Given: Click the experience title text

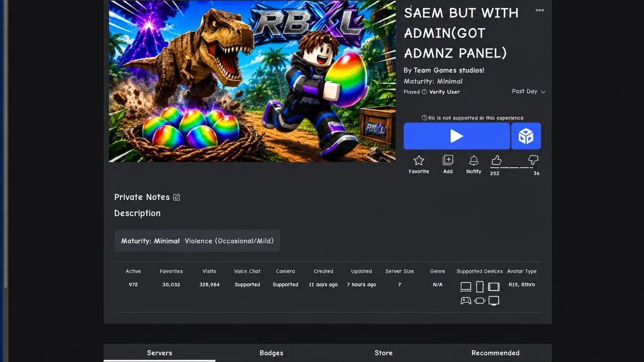Looking at the screenshot, I should (x=461, y=33).
